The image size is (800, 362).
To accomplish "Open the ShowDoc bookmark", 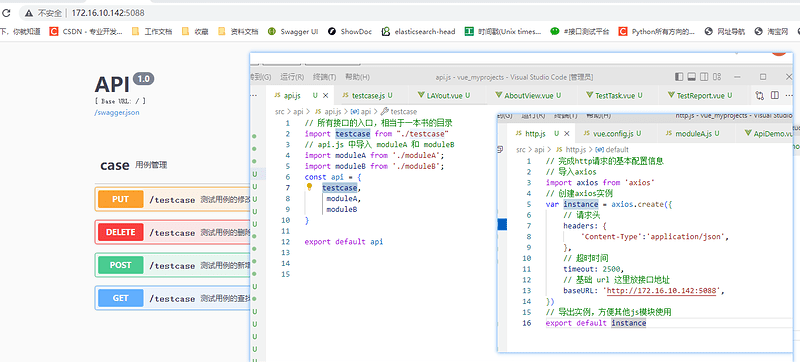I will point(349,32).
